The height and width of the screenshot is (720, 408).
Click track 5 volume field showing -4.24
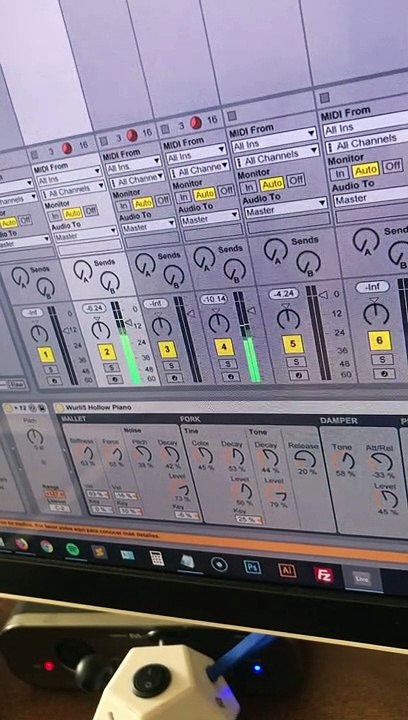click(284, 294)
